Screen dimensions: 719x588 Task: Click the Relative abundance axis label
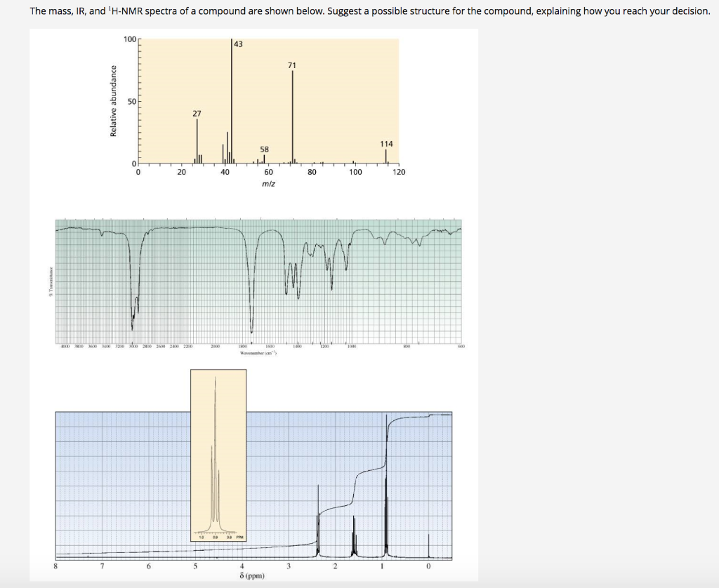pyautogui.click(x=113, y=100)
